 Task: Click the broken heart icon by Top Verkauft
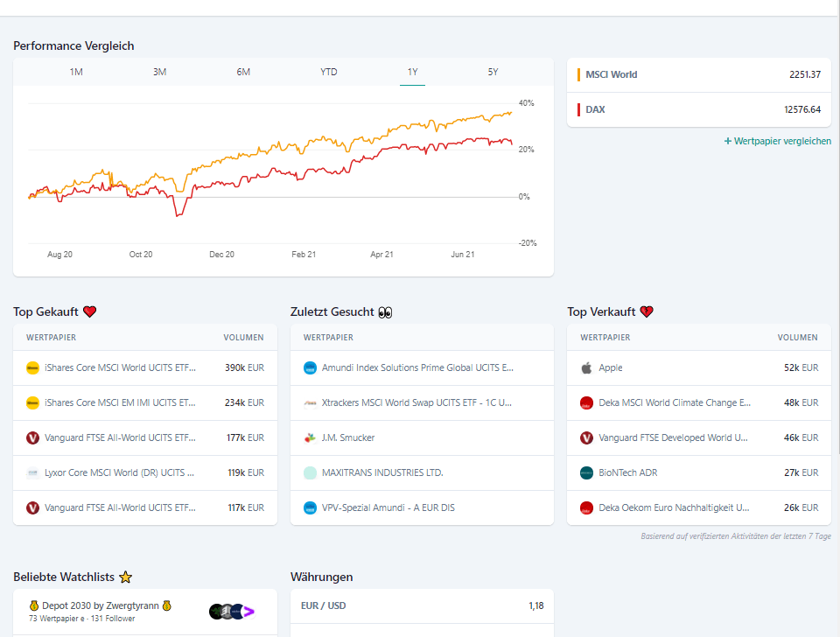pos(647,311)
